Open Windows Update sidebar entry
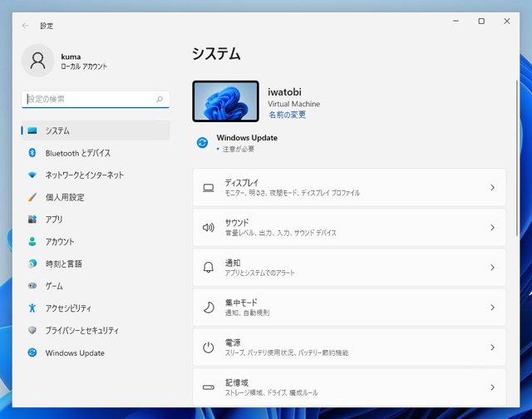Viewport: 532px width, 419px height. (x=96, y=352)
